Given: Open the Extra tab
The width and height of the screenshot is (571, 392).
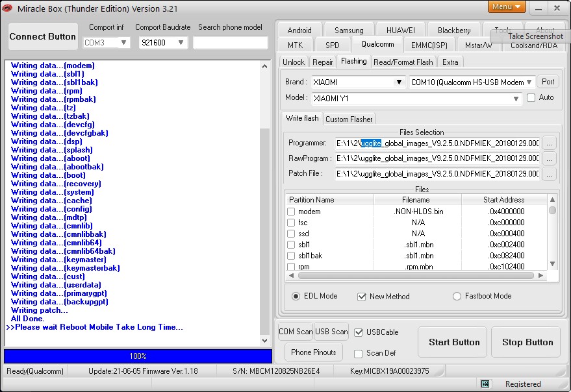Looking at the screenshot, I should pos(450,62).
